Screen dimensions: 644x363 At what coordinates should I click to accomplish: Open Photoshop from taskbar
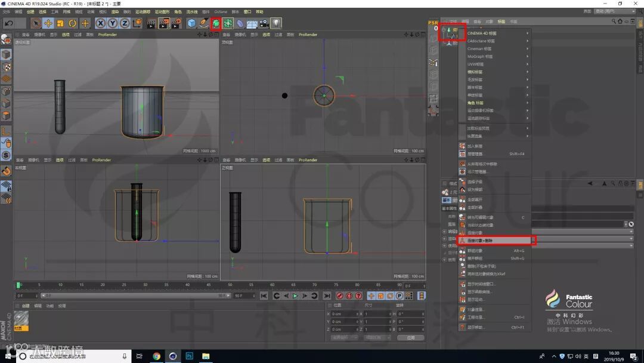click(x=190, y=356)
